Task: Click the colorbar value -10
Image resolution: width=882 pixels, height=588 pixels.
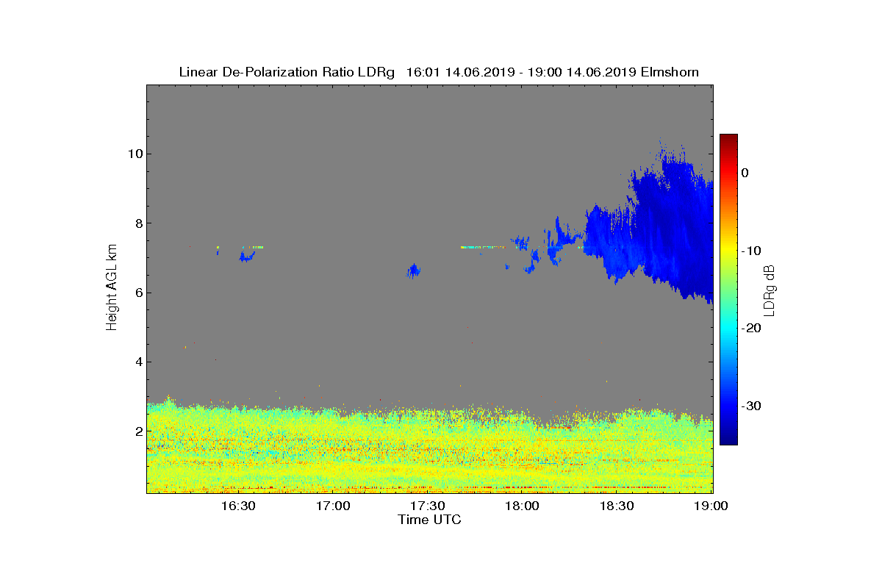Action: point(751,251)
